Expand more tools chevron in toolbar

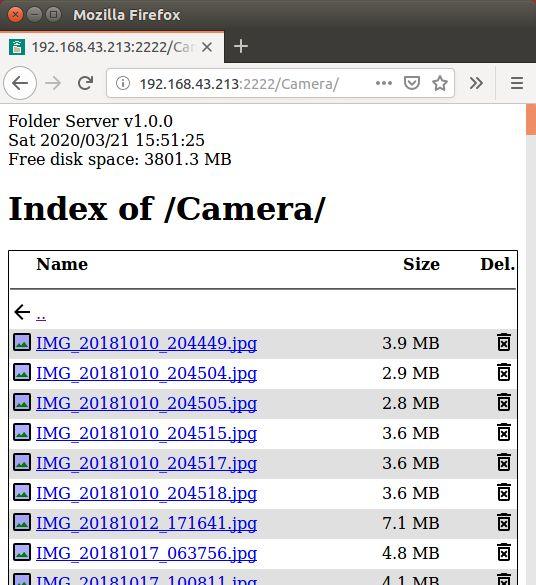tap(476, 83)
